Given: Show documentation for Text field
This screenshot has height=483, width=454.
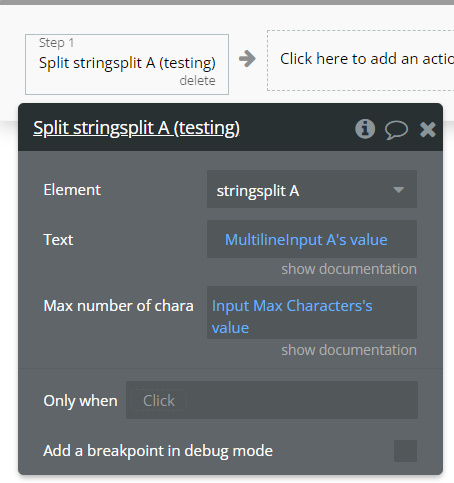Looking at the screenshot, I should pos(349,269).
